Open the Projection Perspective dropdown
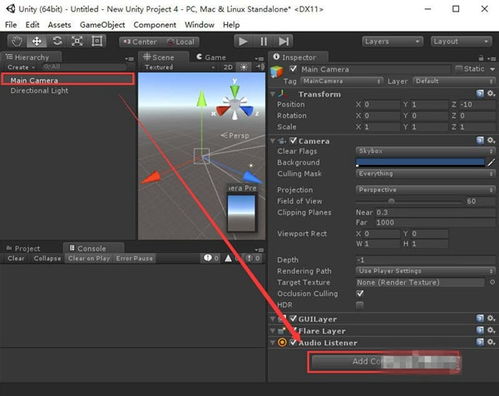The image size is (499, 396). pyautogui.click(x=426, y=190)
